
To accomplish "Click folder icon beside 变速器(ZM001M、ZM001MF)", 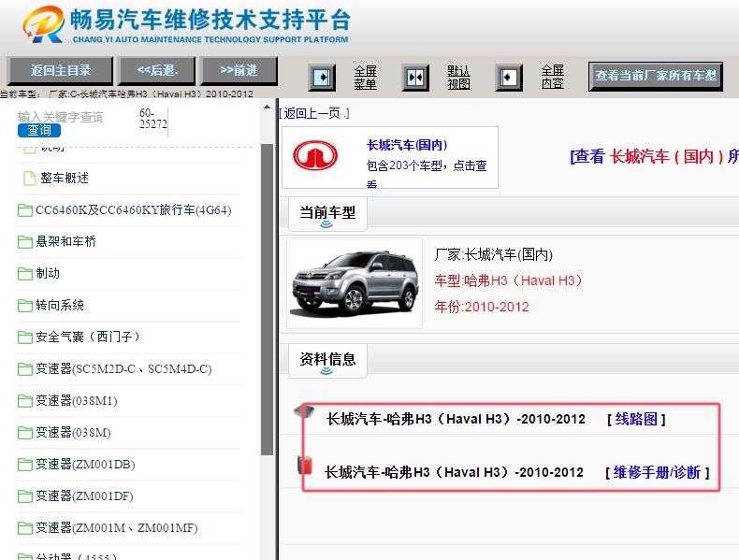I will click(25, 528).
